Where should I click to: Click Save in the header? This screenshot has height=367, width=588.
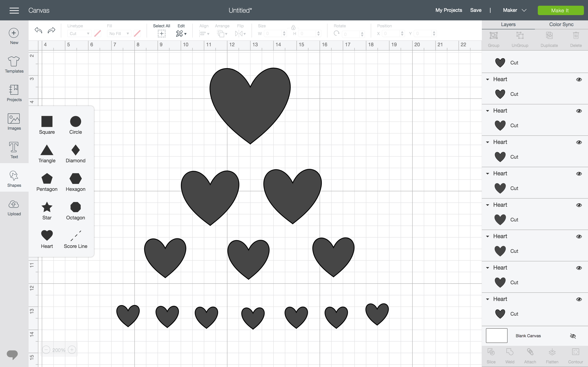point(476,10)
